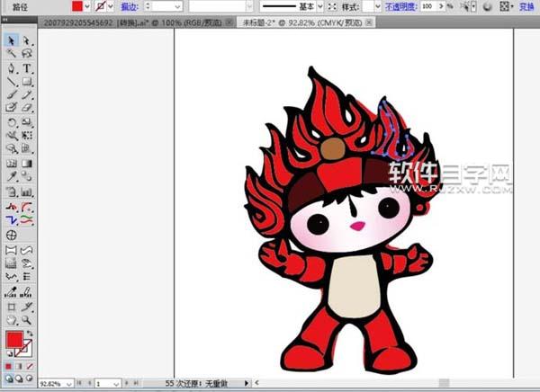Open the fill color dropdown in control bar
Viewport: 540px width, 392px height.
[86, 6]
